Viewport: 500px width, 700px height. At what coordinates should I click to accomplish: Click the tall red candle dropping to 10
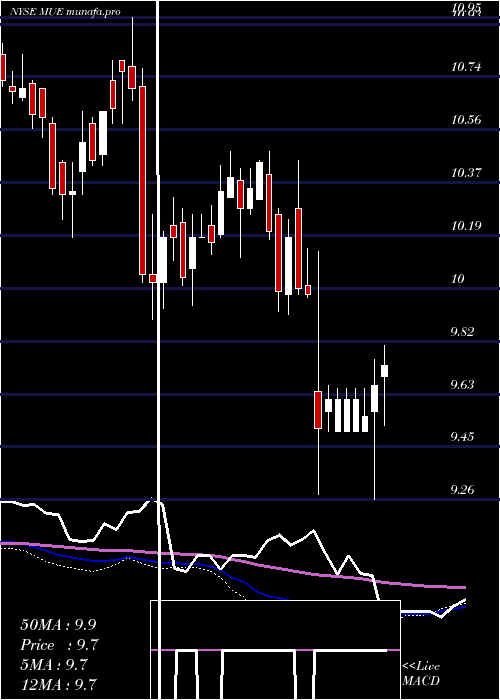[142, 180]
